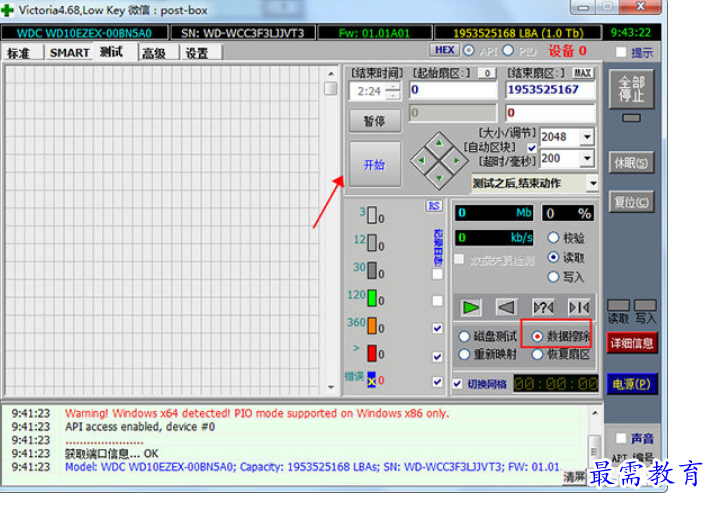Select the 恢复扇区 restore radio option
Image resolution: width=711 pixels, height=505 pixels.
[537, 354]
